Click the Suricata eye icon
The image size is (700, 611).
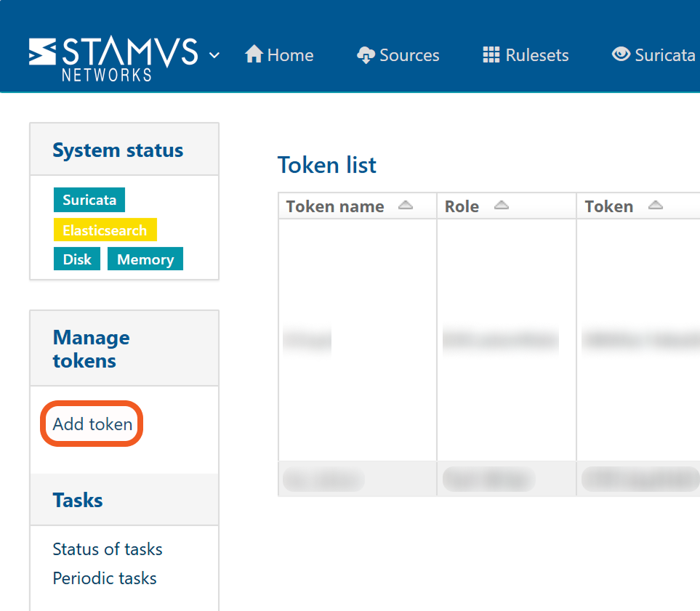pyautogui.click(x=621, y=54)
